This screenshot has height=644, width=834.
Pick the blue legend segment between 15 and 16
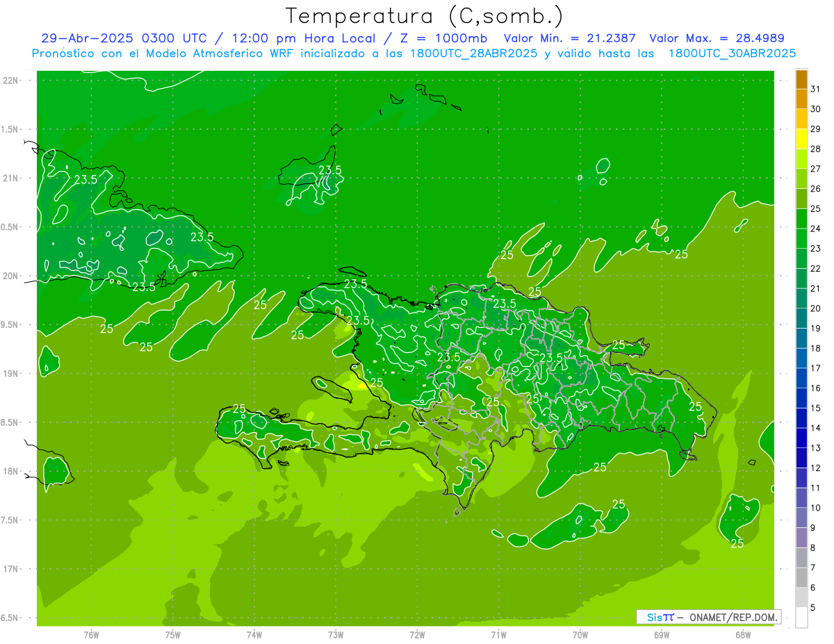click(801, 398)
